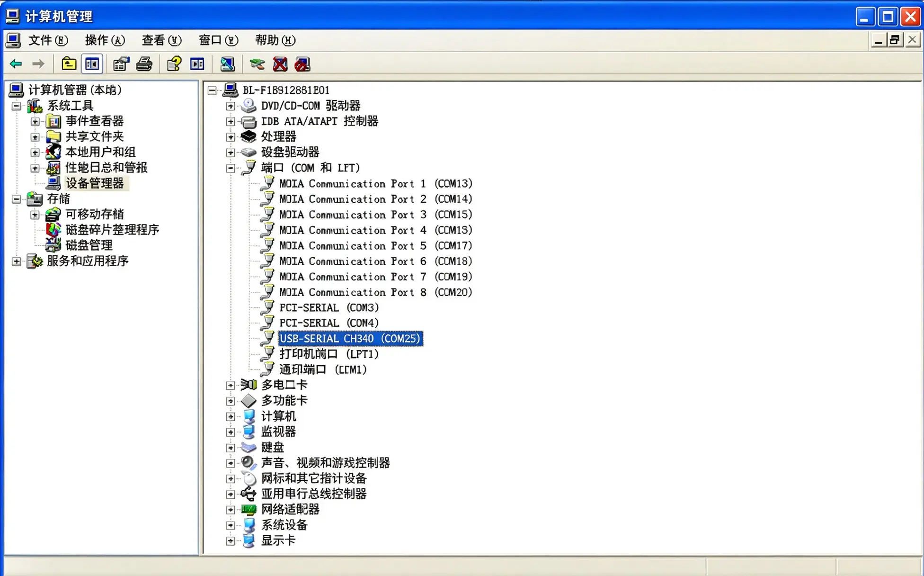Open the 窗口(W) menu

click(x=218, y=40)
